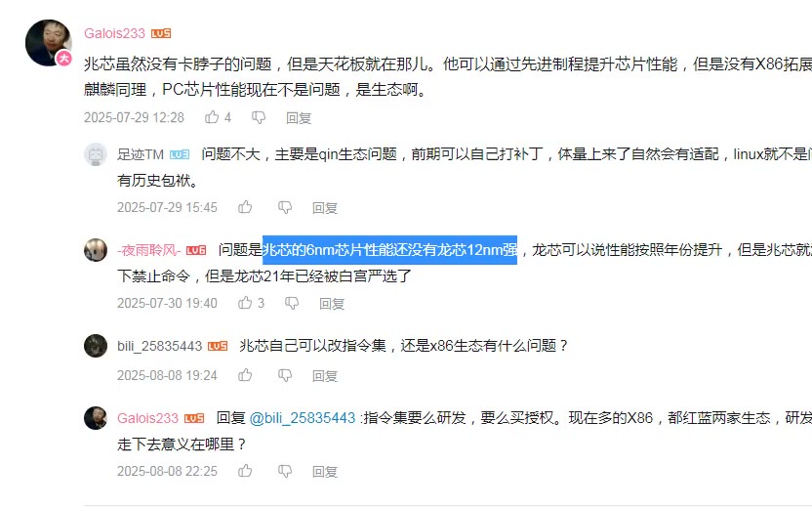Screen dimensions: 812x508
Task: Reply to -夜雨聆风-'s comment
Action: tap(332, 303)
